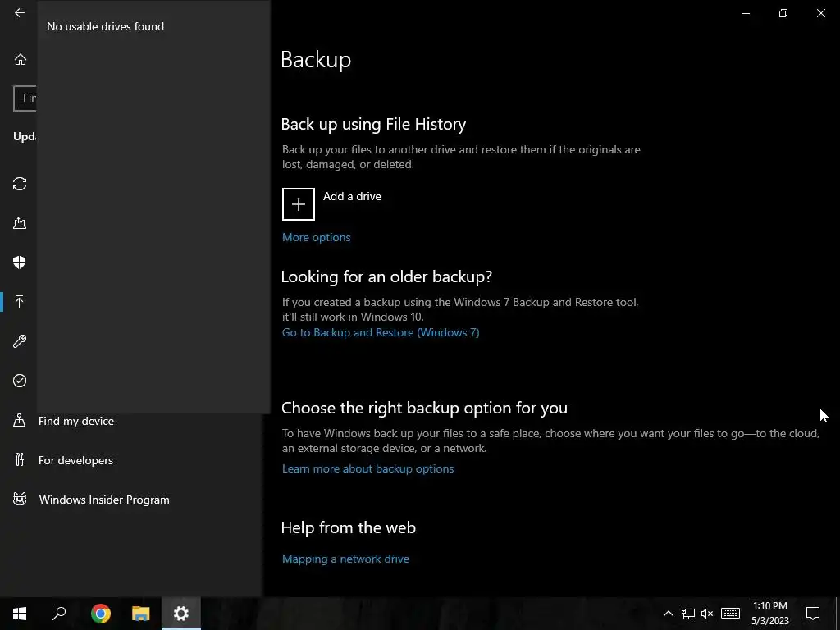The width and height of the screenshot is (840, 630).
Task: Open Settings Home icon
Action: point(20,59)
